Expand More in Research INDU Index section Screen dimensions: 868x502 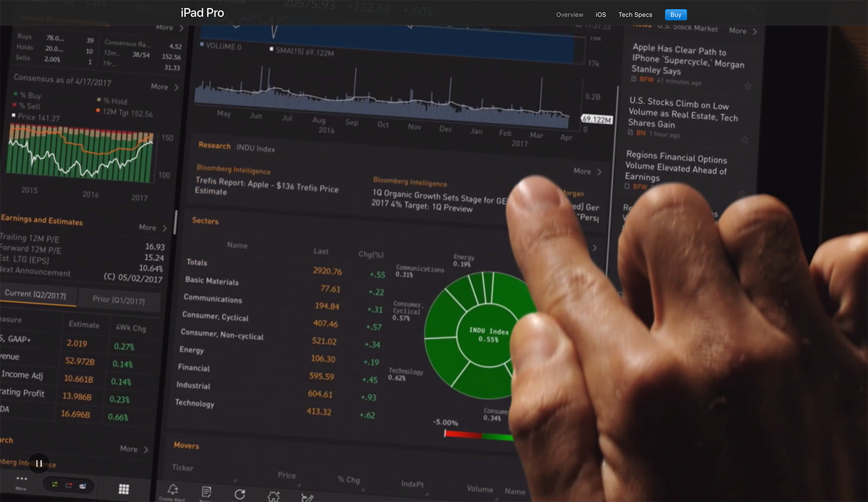[x=588, y=171]
